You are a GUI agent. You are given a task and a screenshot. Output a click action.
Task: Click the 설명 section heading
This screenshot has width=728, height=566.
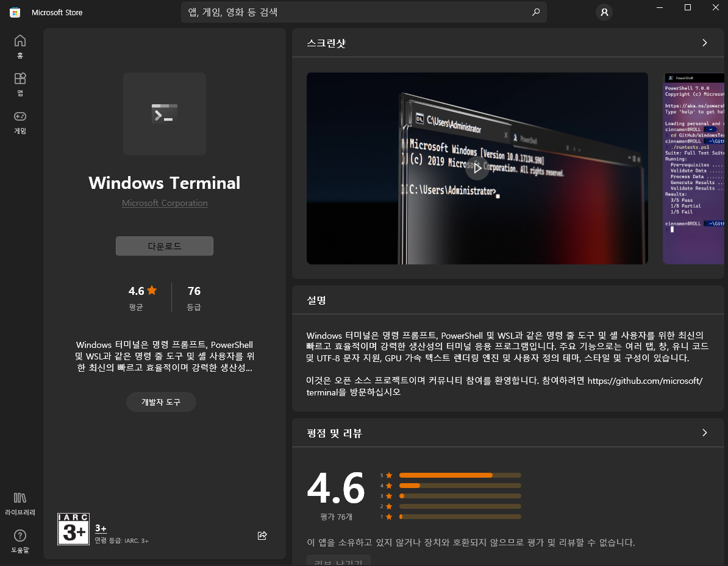(316, 300)
